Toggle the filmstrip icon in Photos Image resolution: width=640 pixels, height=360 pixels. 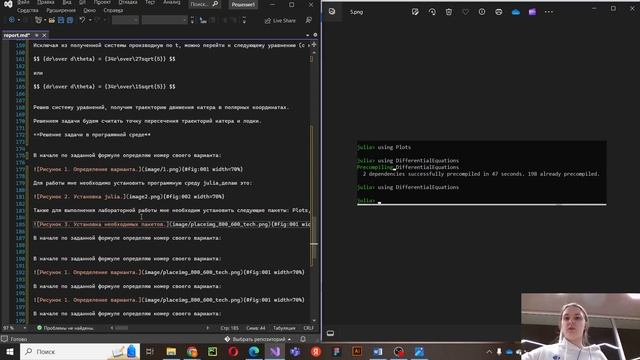tap(330, 333)
